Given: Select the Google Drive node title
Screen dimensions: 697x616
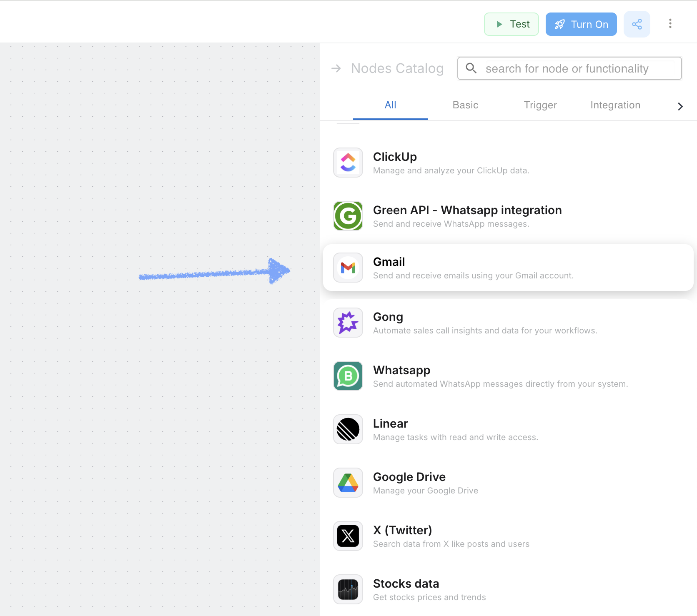Looking at the screenshot, I should [x=409, y=477].
